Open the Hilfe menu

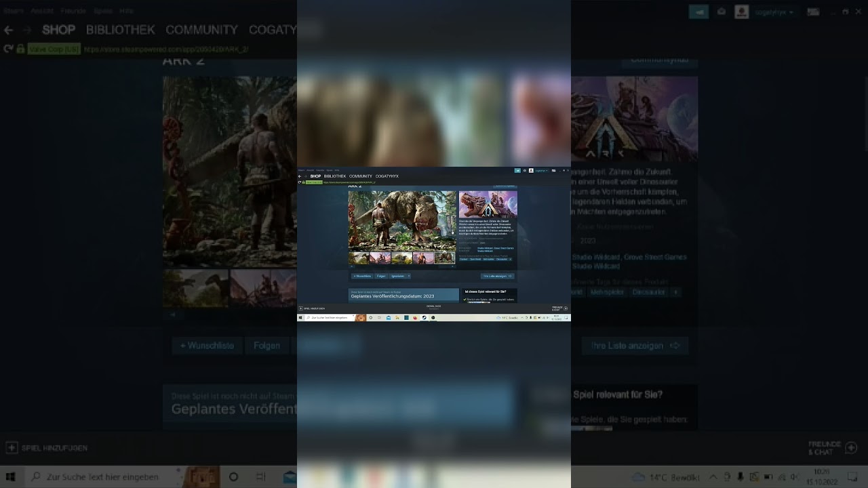337,170
